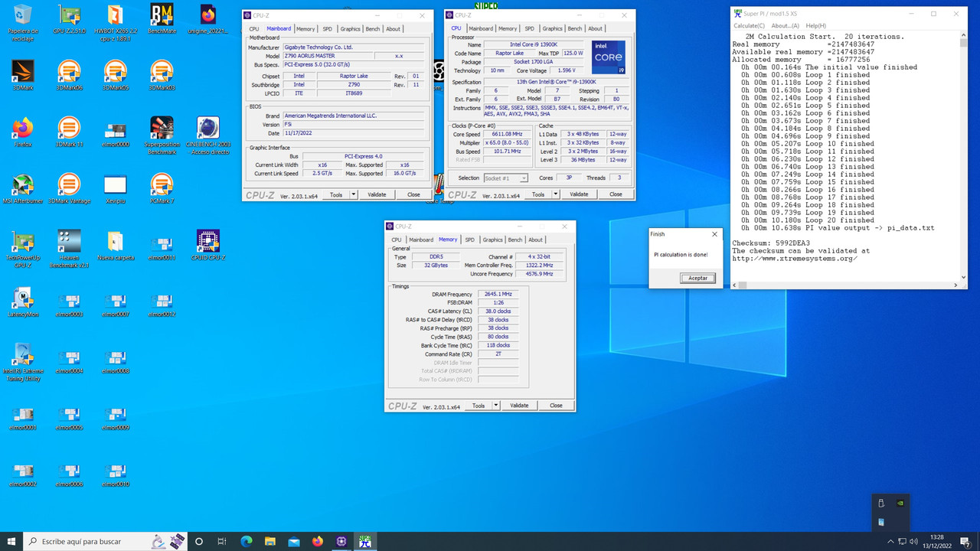Select Super PI taskbar icon
The width and height of the screenshot is (980, 551).
(364, 541)
